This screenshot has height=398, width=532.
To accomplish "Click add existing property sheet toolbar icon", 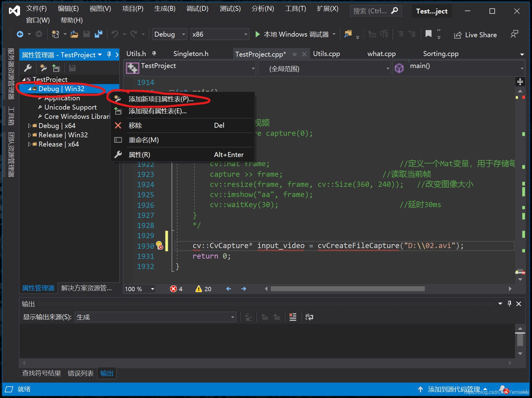I will tap(56, 68).
